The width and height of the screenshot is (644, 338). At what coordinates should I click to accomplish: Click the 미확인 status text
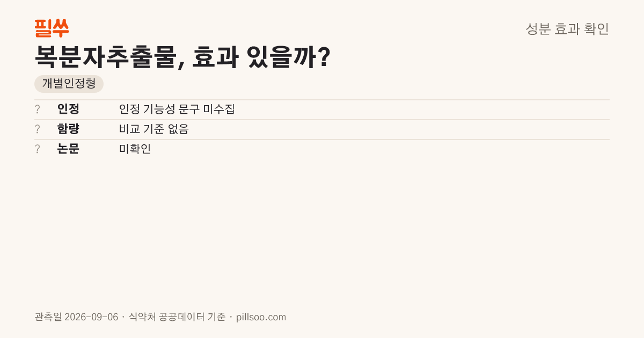tap(135, 149)
